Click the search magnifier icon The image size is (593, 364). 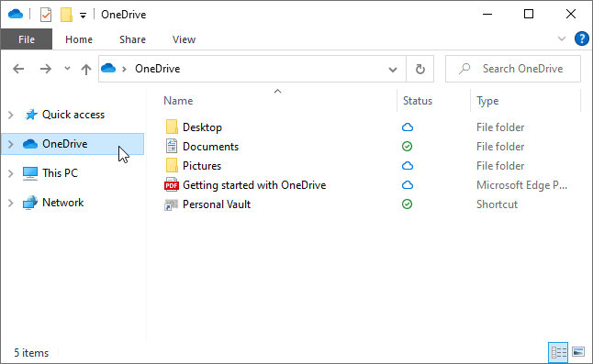(464, 69)
